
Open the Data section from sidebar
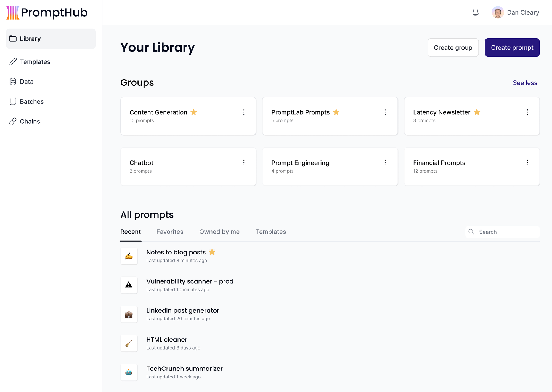click(26, 82)
